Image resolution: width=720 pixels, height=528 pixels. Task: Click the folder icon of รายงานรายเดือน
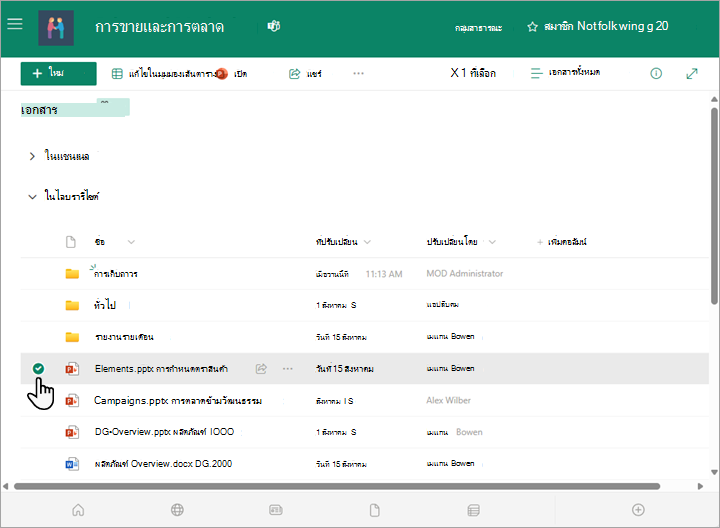[x=72, y=337]
